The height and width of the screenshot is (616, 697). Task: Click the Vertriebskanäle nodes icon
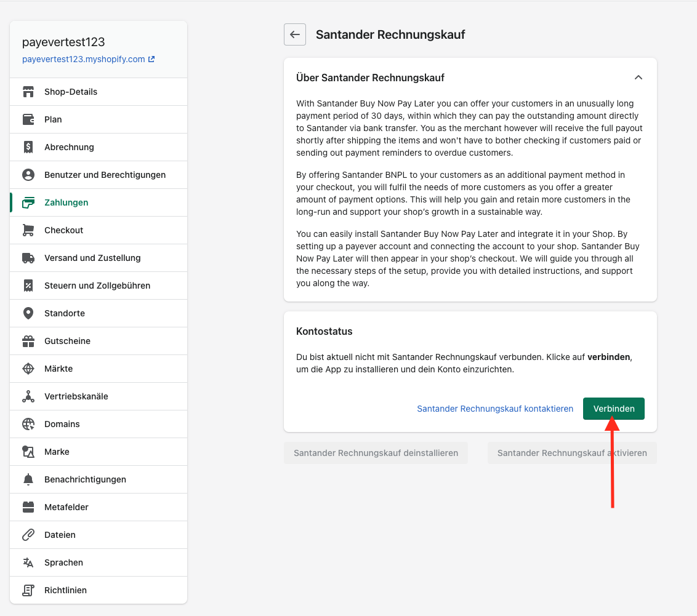(28, 396)
